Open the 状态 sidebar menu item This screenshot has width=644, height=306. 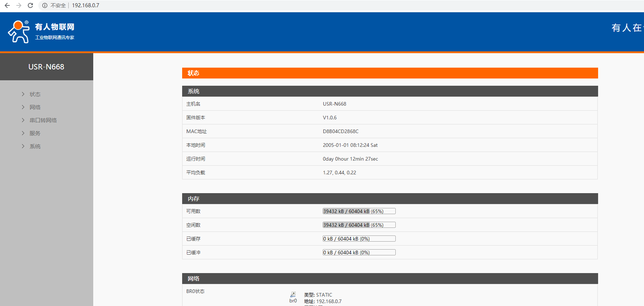click(x=35, y=94)
